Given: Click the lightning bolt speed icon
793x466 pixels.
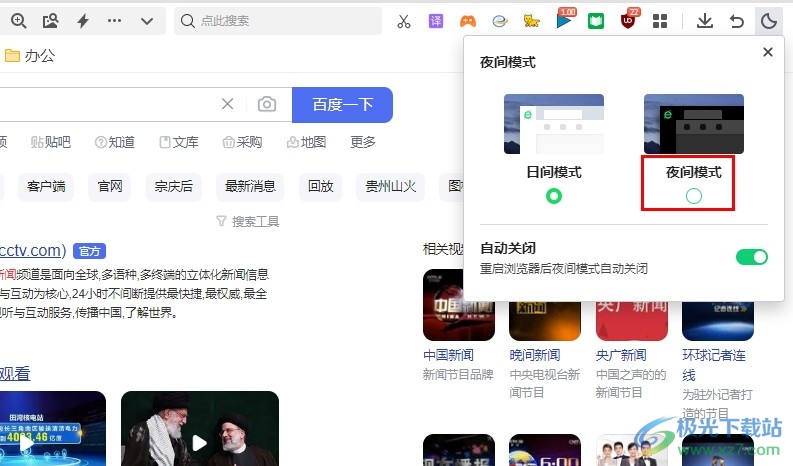Looking at the screenshot, I should [x=83, y=21].
